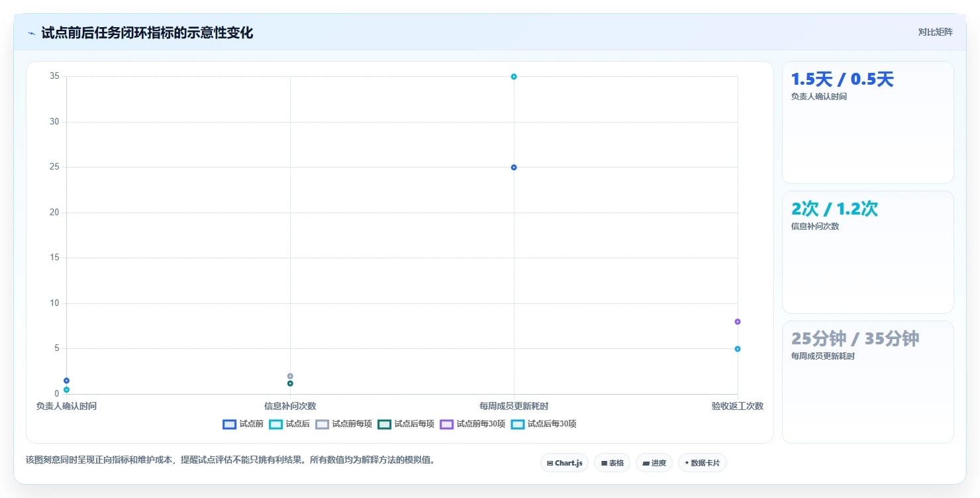Image resolution: width=980 pixels, height=498 pixels.
Task: Click the y-axis tick label 5
Action: coord(57,349)
